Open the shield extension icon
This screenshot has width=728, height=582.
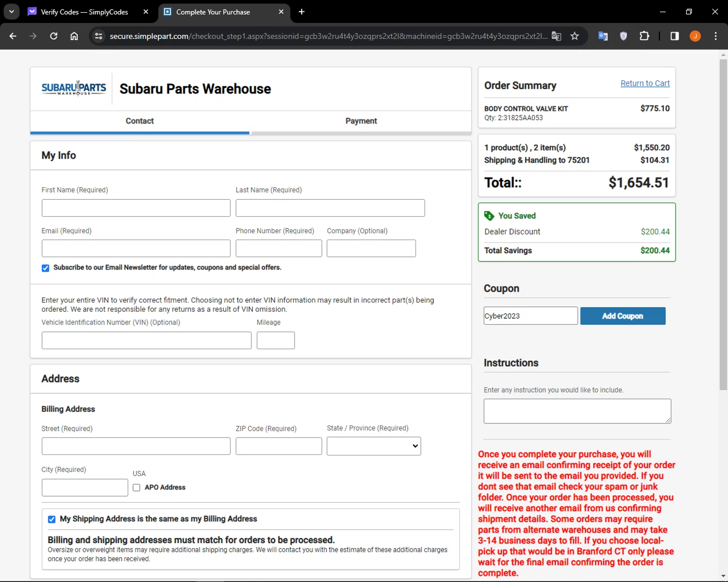pyautogui.click(x=624, y=36)
